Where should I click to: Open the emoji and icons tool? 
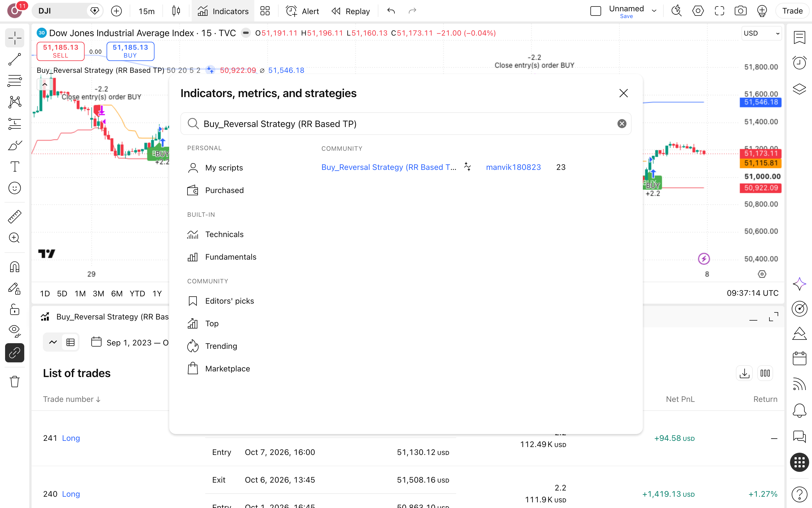[14, 188]
